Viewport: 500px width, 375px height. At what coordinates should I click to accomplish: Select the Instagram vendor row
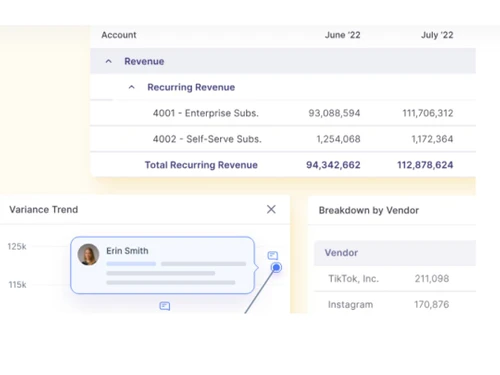click(395, 304)
